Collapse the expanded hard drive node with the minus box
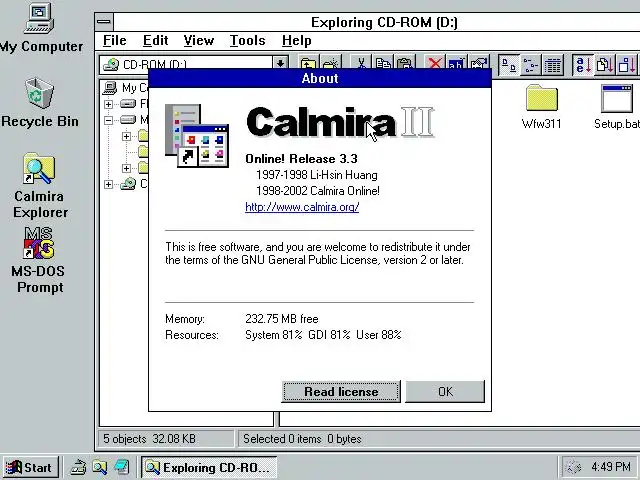The image size is (640, 480). pyautogui.click(x=108, y=120)
